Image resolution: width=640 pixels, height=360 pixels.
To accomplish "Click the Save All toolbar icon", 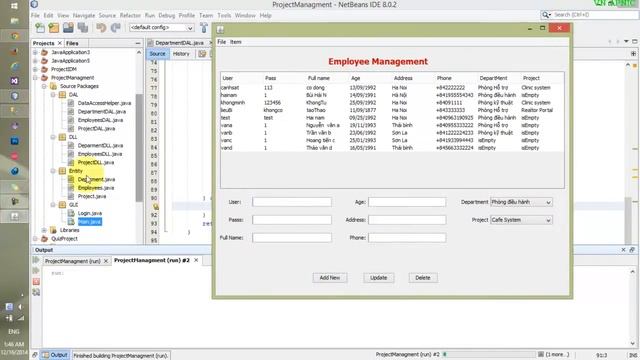I will (x=83, y=27).
